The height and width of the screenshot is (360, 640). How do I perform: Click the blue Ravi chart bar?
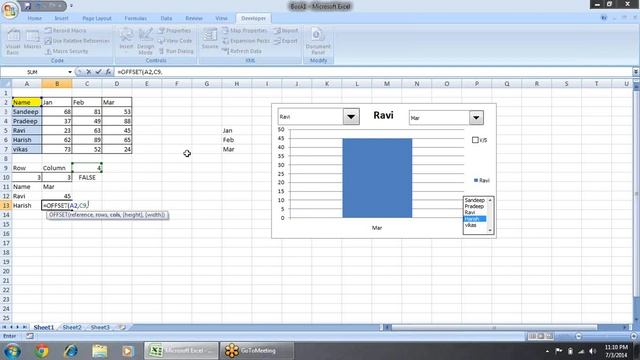(x=377, y=178)
